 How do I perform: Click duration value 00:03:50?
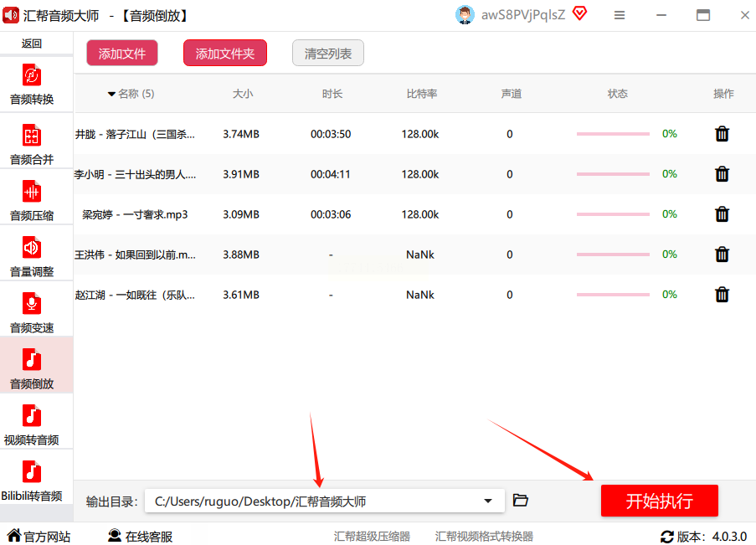click(330, 134)
